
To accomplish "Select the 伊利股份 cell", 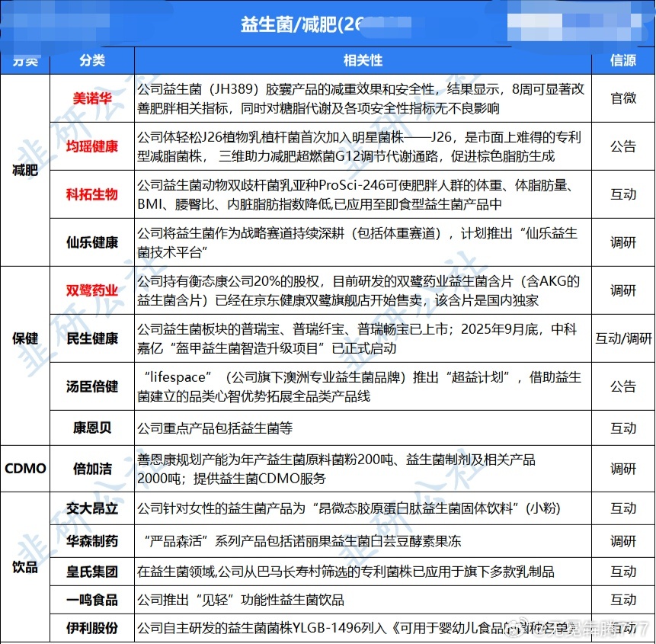I will tap(92, 628).
